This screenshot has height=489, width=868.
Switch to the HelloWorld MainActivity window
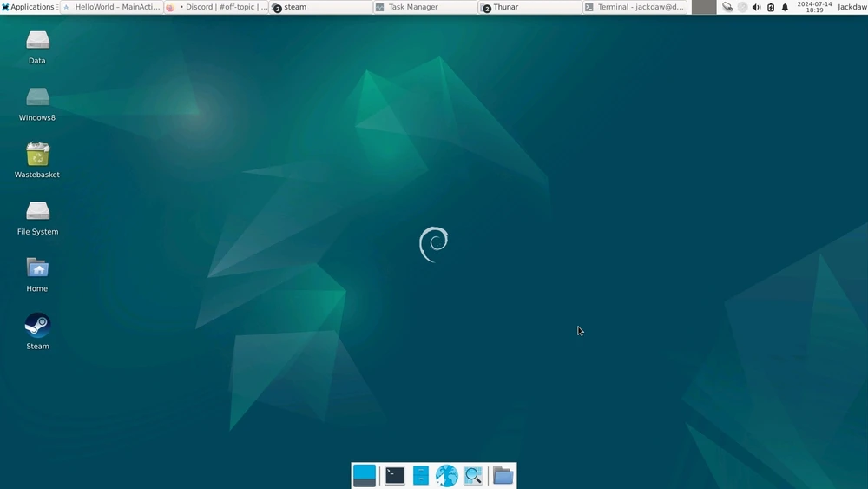(111, 7)
